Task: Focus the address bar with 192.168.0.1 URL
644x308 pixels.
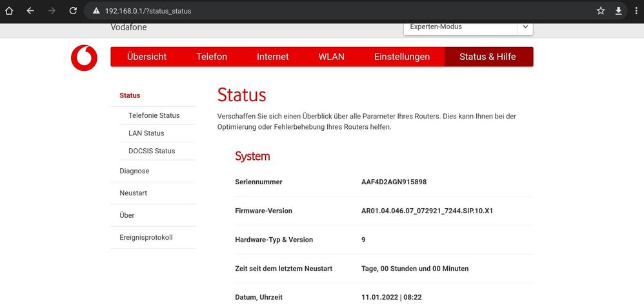Action: (356, 11)
